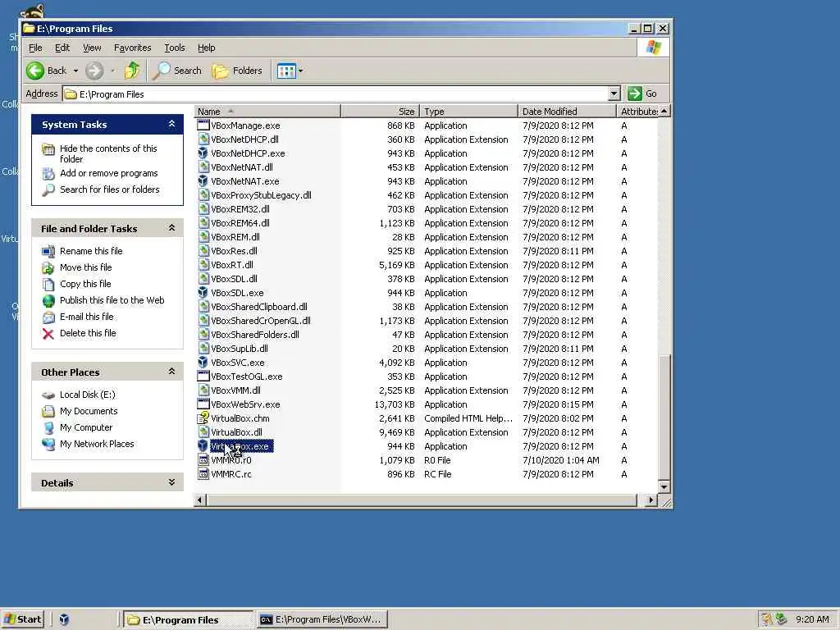The width and height of the screenshot is (840, 630).
Task: Click E-mail this file link
Action: [x=87, y=317]
